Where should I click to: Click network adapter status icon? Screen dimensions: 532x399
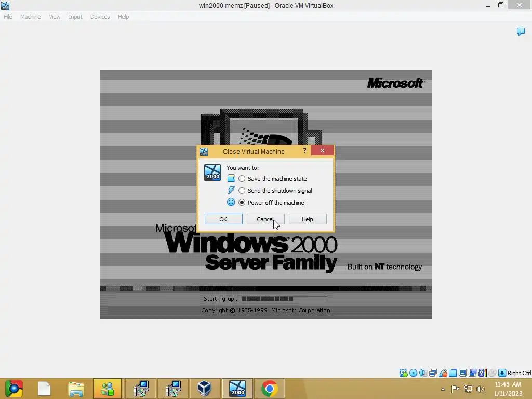pyautogui.click(x=433, y=373)
